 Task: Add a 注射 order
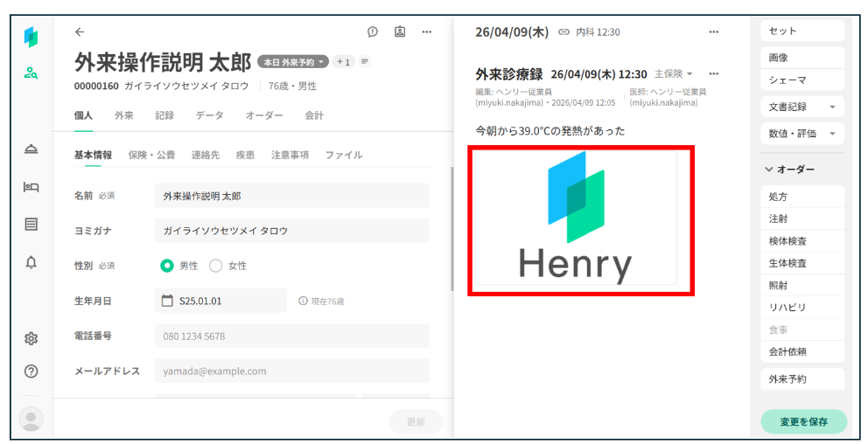pyautogui.click(x=802, y=219)
